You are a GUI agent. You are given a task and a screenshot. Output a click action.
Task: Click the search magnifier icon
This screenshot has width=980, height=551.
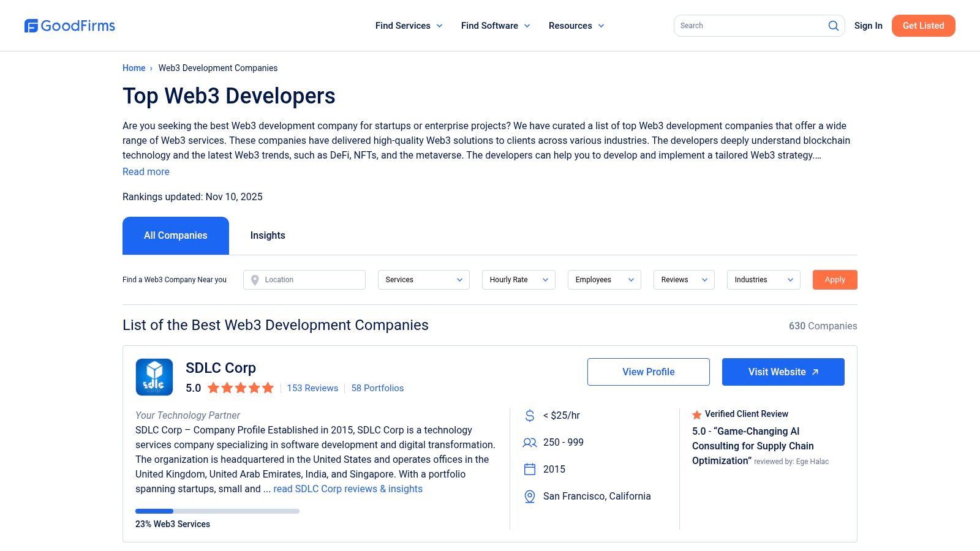point(833,26)
